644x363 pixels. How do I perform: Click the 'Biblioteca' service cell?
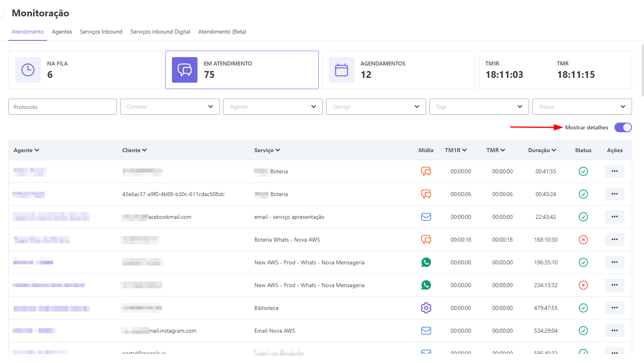tap(267, 308)
